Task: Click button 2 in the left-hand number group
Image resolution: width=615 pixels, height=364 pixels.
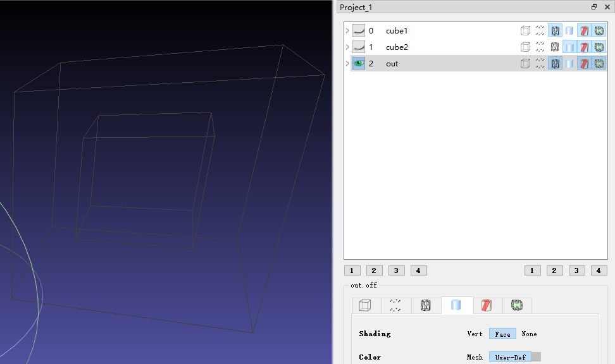Action: pyautogui.click(x=374, y=270)
